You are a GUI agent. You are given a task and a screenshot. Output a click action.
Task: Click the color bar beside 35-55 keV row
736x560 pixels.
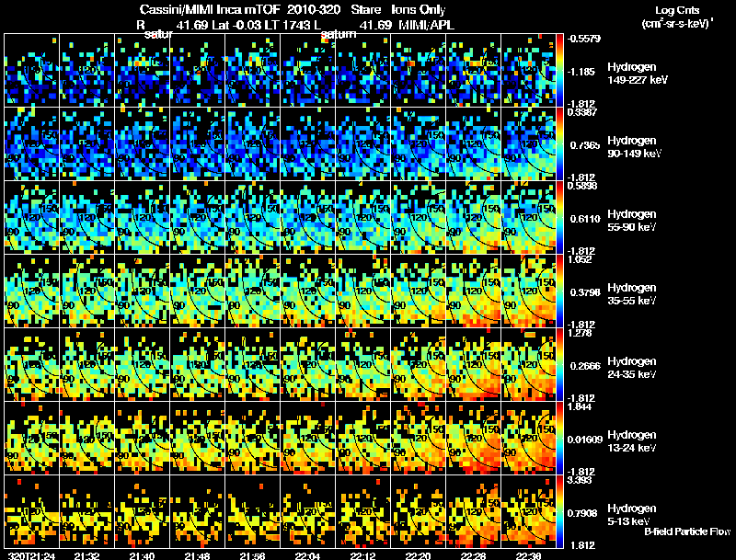tap(559, 291)
